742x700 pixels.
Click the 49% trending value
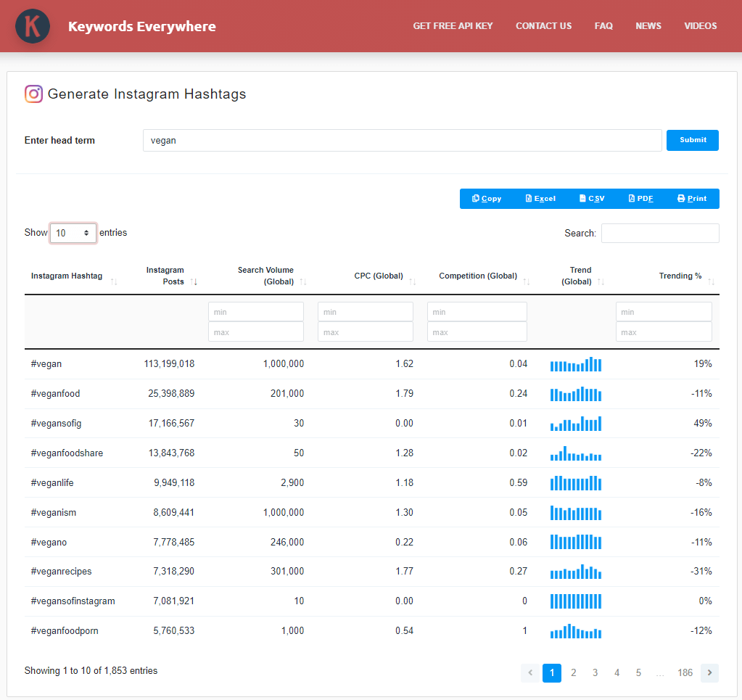703,424
